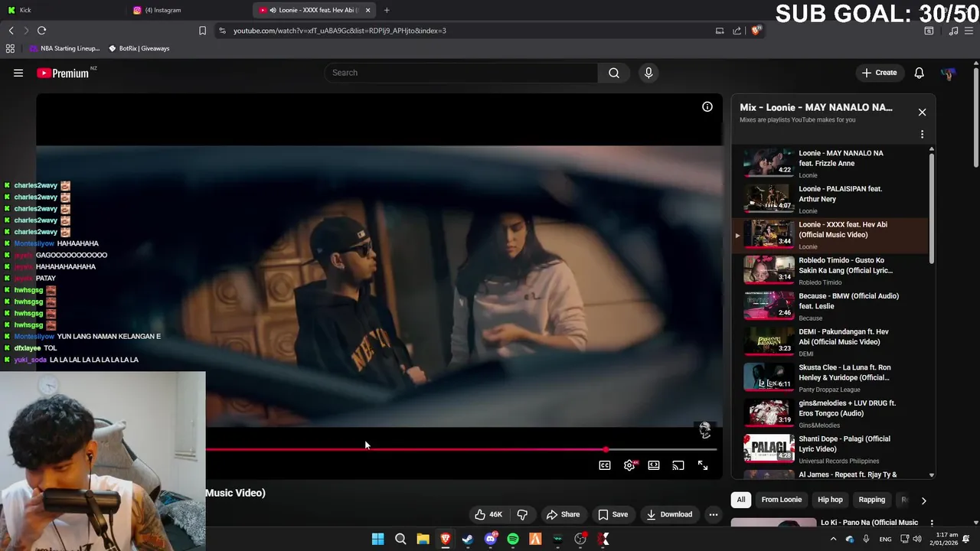Select Skusta Clee - La Luna playlist entry
Image resolution: width=980 pixels, height=551 pixels.
[831, 378]
